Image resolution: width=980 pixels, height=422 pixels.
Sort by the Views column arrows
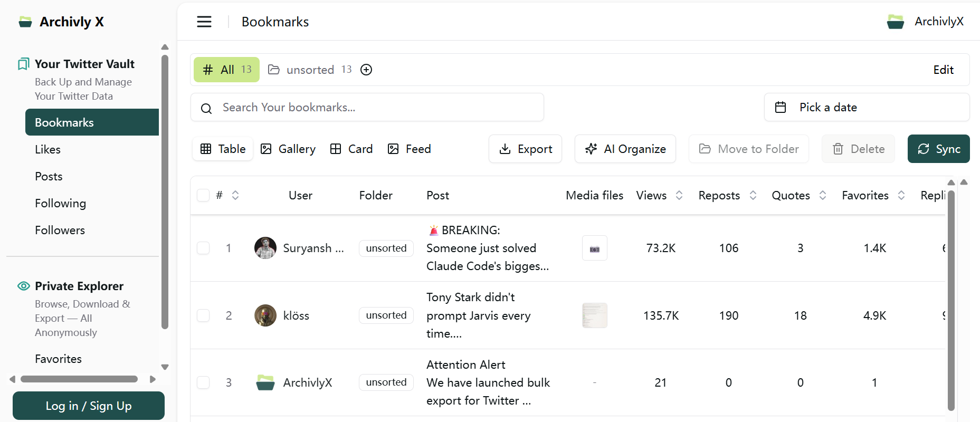pos(679,195)
